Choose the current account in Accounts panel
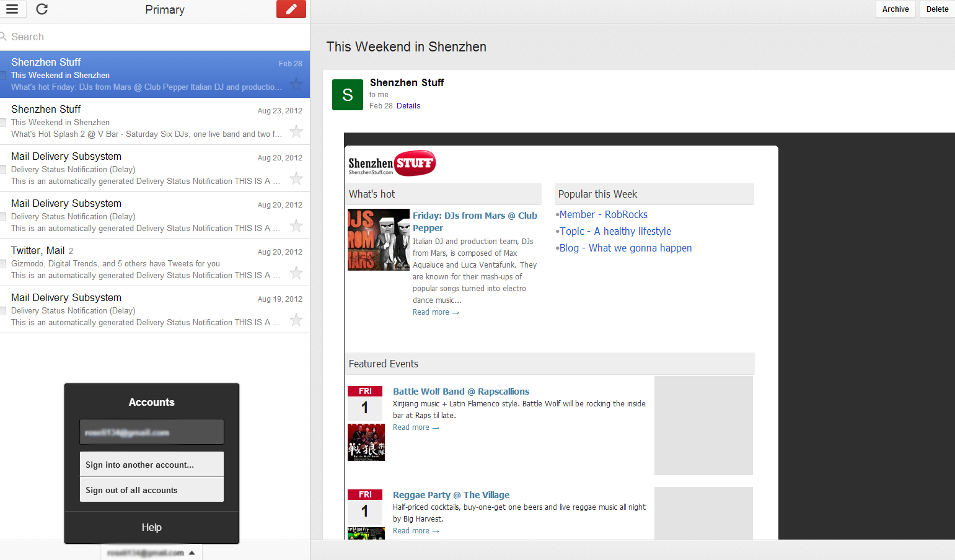This screenshot has width=955, height=560. coord(152,432)
